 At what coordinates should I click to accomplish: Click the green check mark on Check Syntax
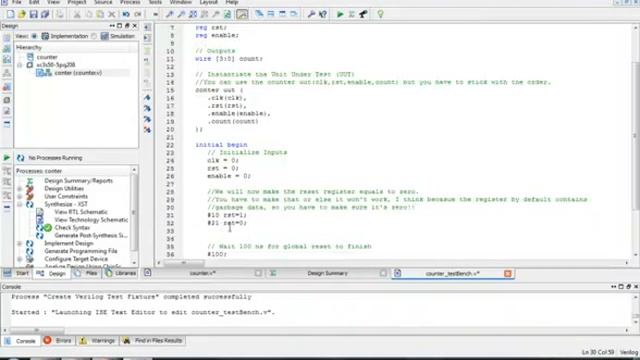pos(48,228)
